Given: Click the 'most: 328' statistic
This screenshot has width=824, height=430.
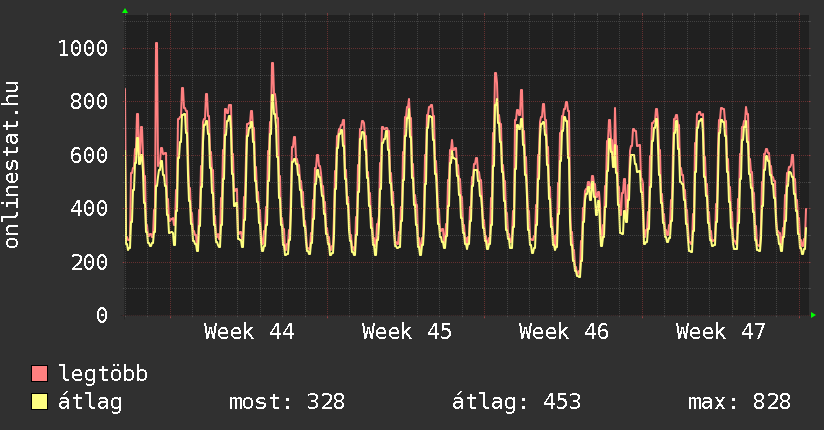Looking at the screenshot, I should [287, 402].
